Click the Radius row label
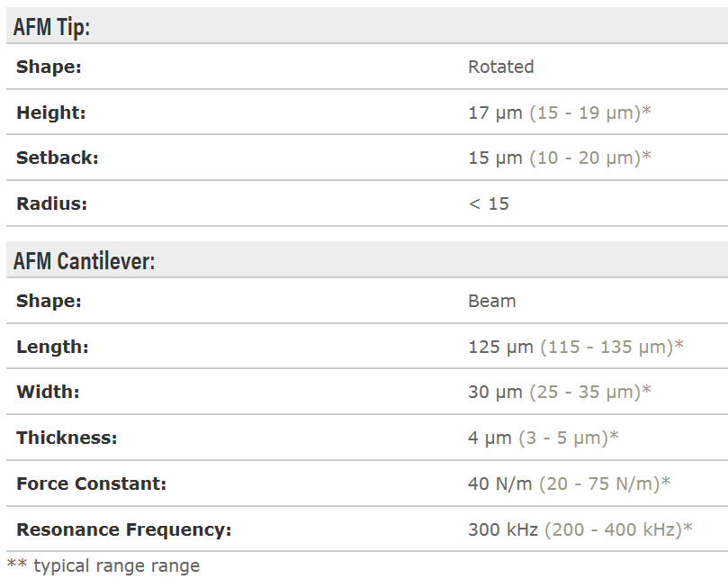Viewport: 728px width, 588px height. click(51, 204)
